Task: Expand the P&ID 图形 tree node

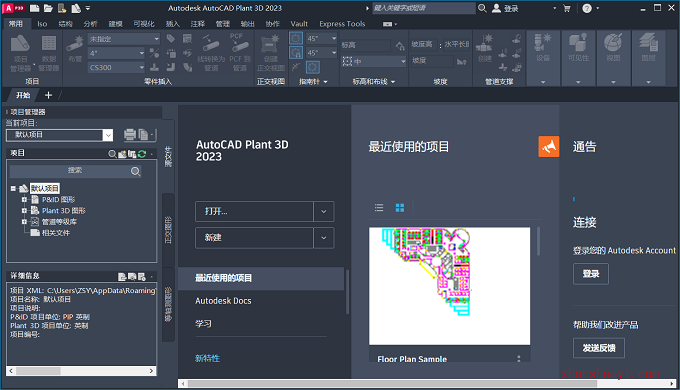Action: tap(24, 200)
